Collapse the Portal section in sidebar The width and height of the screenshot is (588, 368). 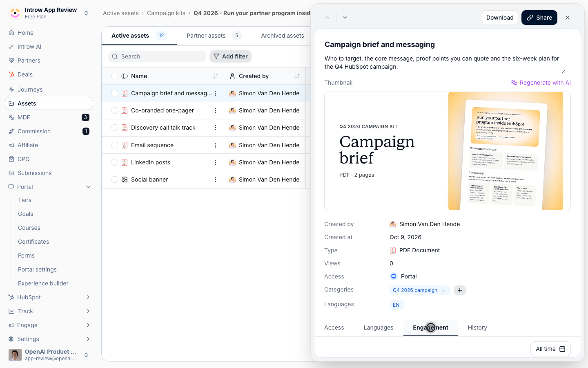click(88, 187)
